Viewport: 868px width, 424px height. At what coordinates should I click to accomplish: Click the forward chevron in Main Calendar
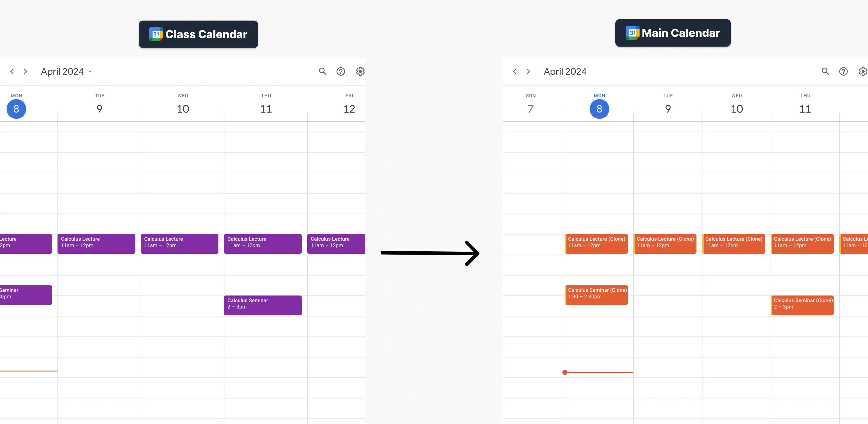click(x=528, y=71)
